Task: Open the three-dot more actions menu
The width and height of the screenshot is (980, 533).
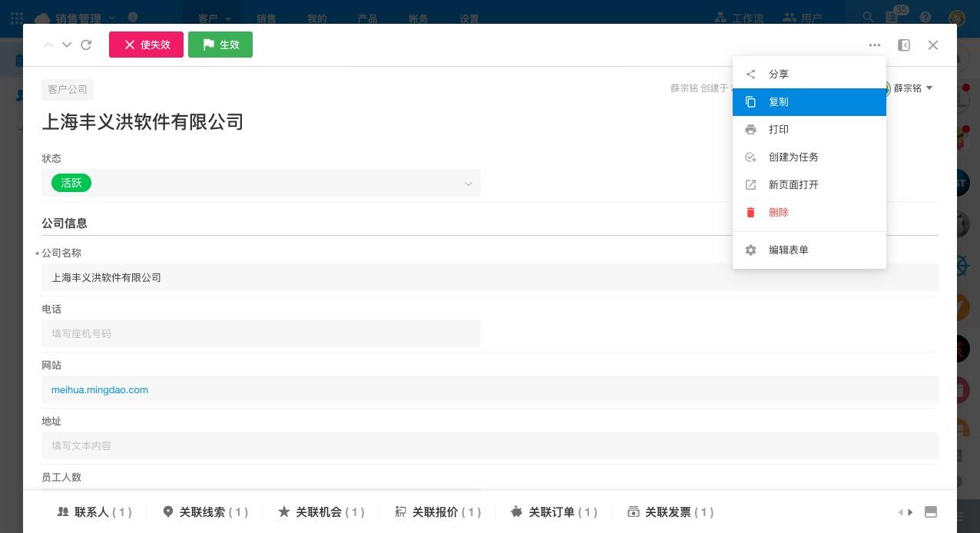Action: point(875,45)
